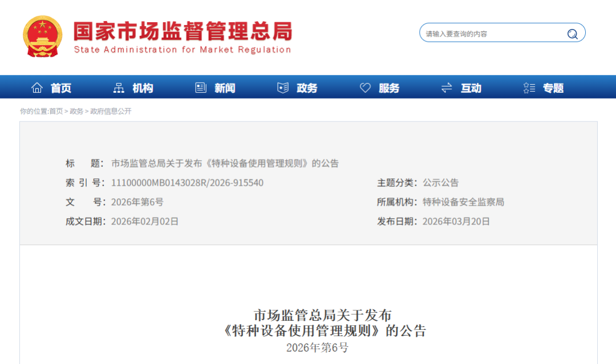
Task: Open the 首页 navigation menu
Action: (x=60, y=87)
